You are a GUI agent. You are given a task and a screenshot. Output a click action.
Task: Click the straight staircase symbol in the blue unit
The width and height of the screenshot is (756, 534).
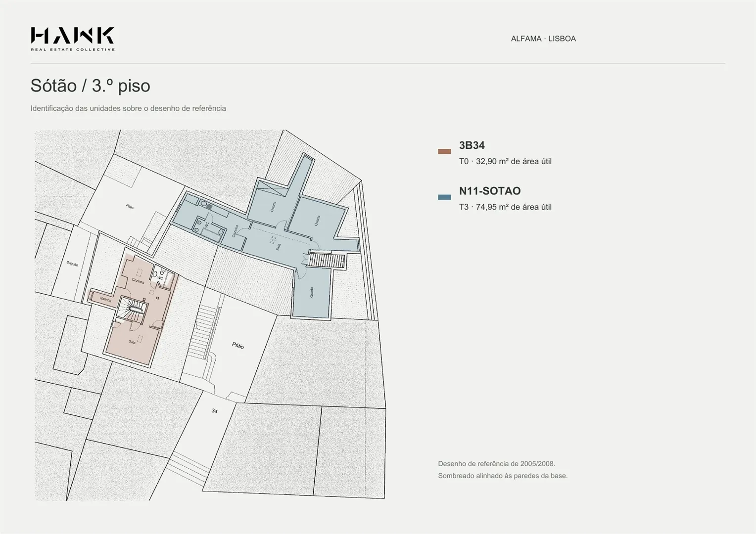coord(327,261)
